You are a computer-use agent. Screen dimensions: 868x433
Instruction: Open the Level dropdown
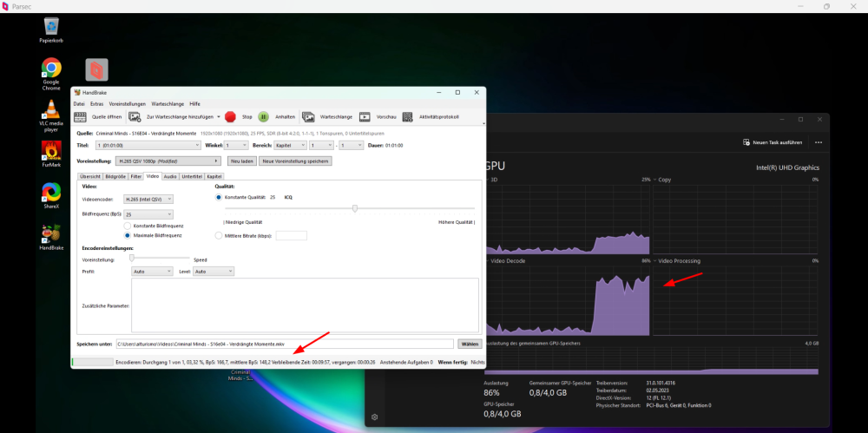click(x=214, y=272)
